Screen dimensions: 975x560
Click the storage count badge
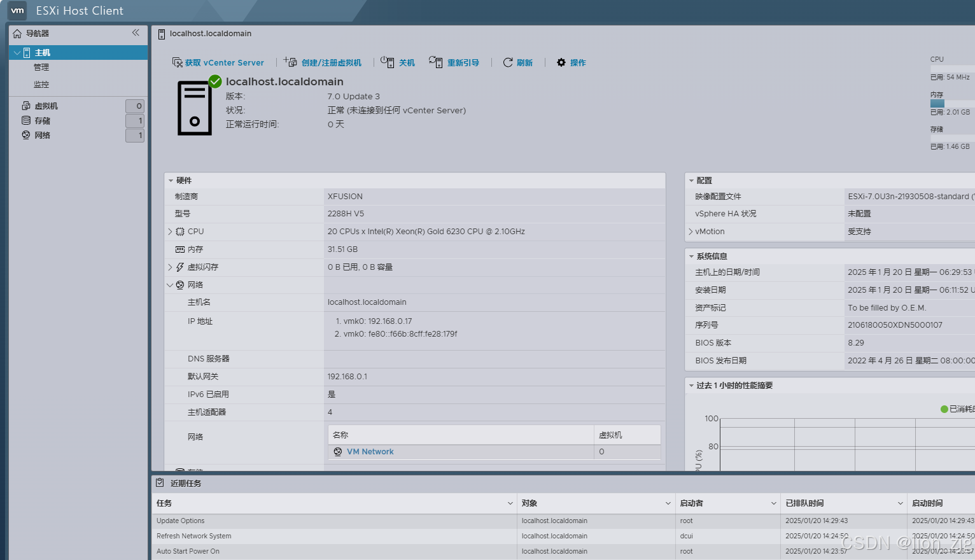coord(135,121)
